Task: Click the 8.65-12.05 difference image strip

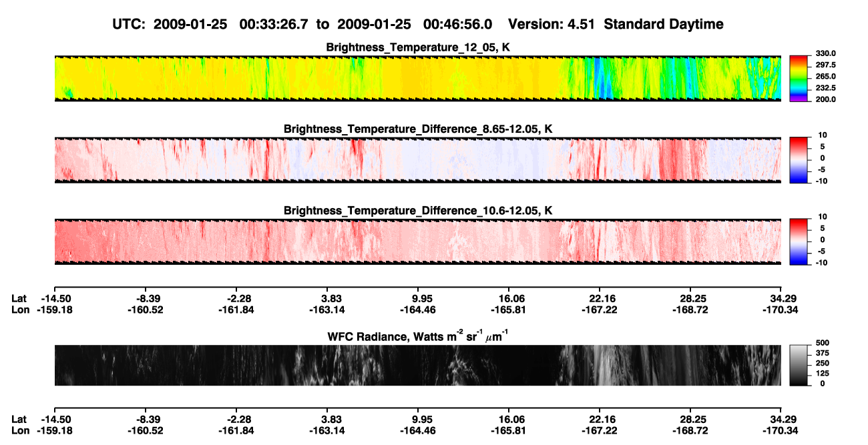Action: pyautogui.click(x=418, y=160)
